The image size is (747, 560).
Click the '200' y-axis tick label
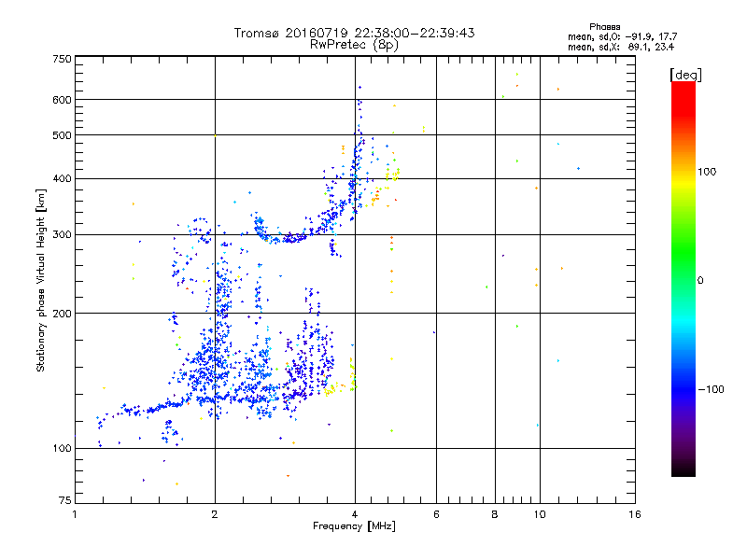(x=62, y=314)
